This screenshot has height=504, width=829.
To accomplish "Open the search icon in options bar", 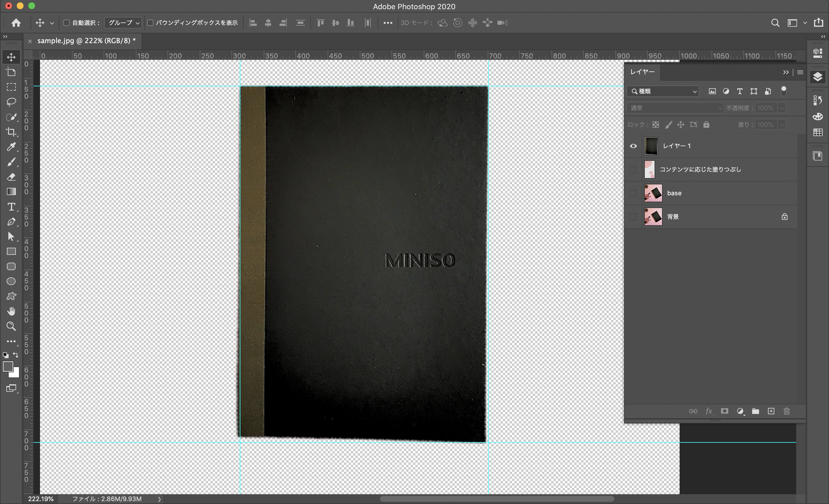I will point(775,22).
